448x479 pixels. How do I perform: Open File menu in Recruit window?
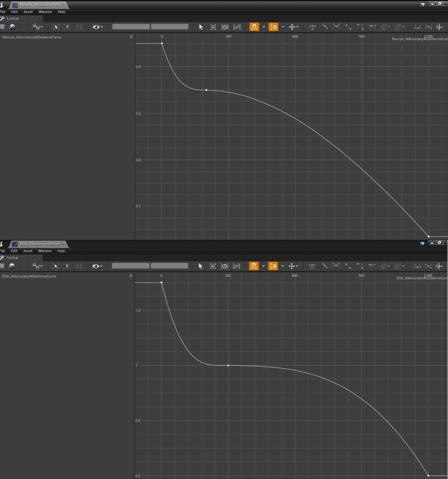coord(3,12)
